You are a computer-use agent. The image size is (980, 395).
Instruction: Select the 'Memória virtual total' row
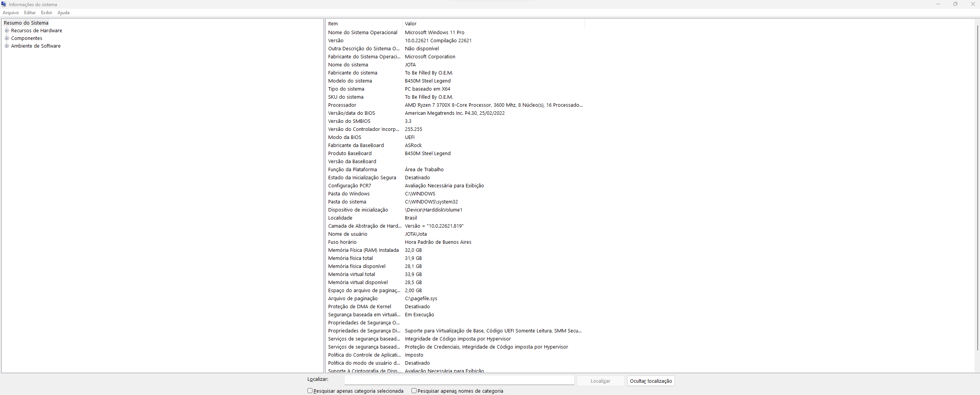click(x=455, y=274)
